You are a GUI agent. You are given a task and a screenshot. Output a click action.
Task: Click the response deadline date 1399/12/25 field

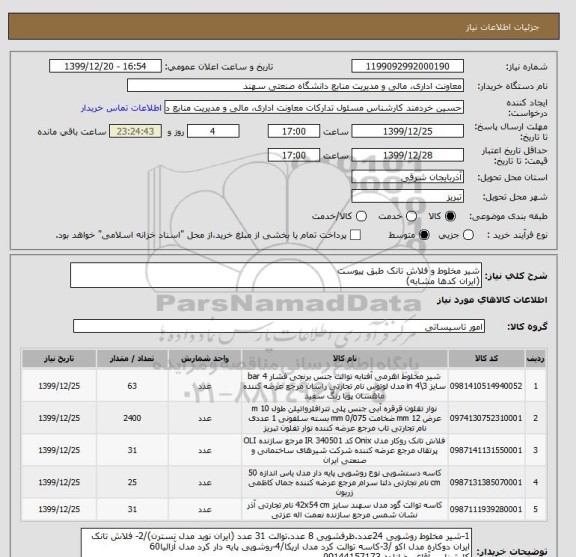[407, 131]
